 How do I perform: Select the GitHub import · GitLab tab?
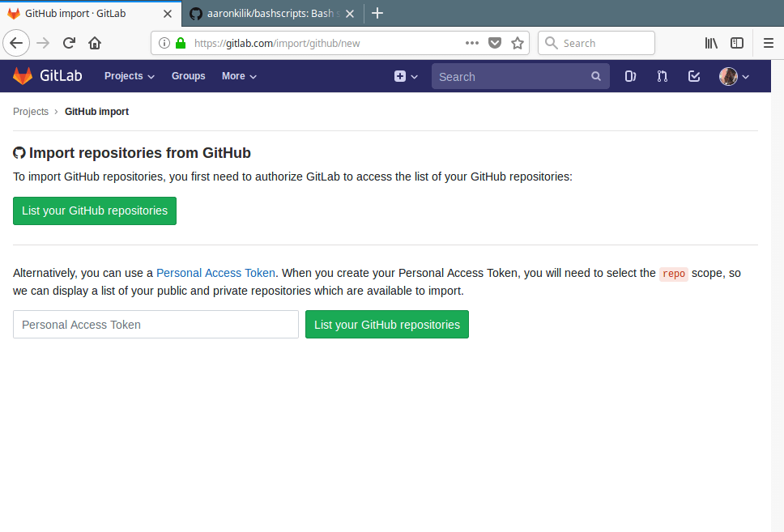90,14
